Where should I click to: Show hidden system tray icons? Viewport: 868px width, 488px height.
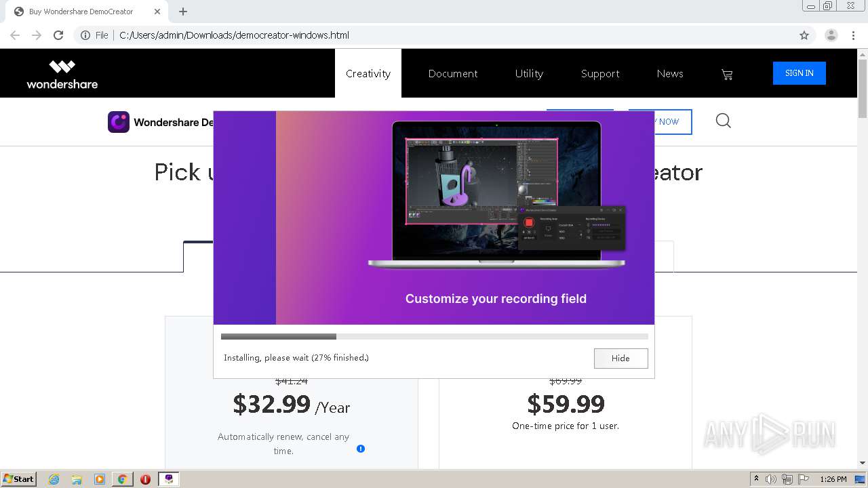point(756,479)
